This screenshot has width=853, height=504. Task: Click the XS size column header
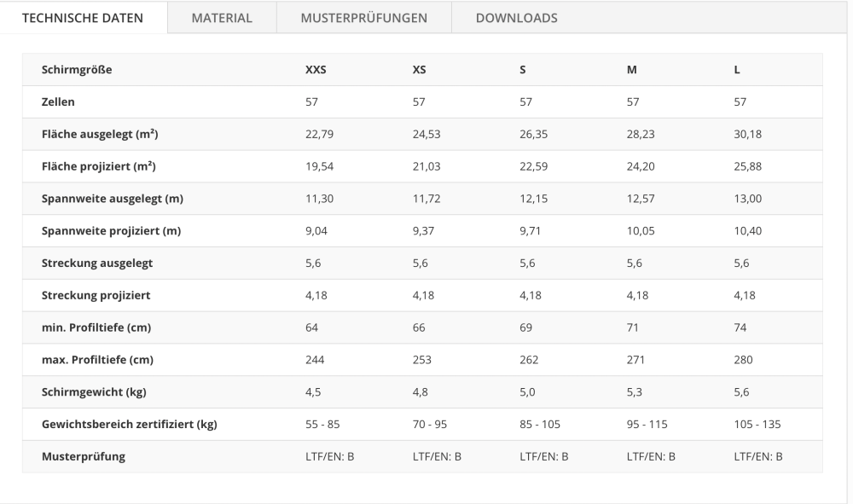[x=419, y=70]
